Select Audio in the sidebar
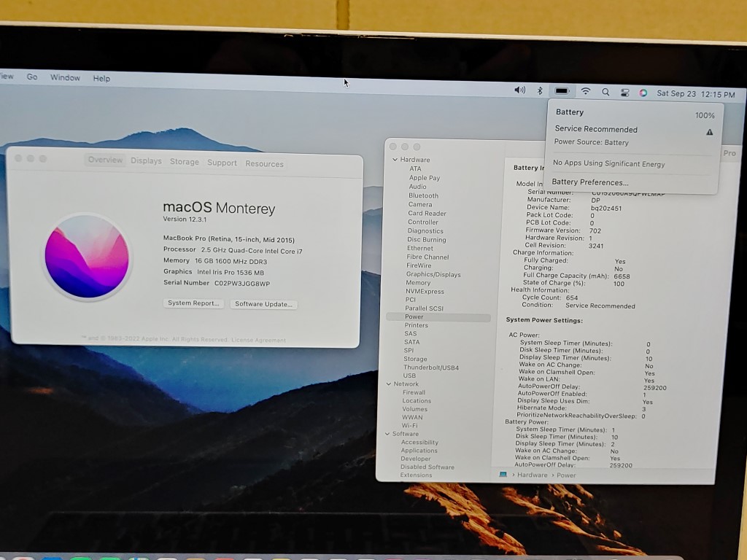The image size is (747, 560). pyautogui.click(x=417, y=187)
